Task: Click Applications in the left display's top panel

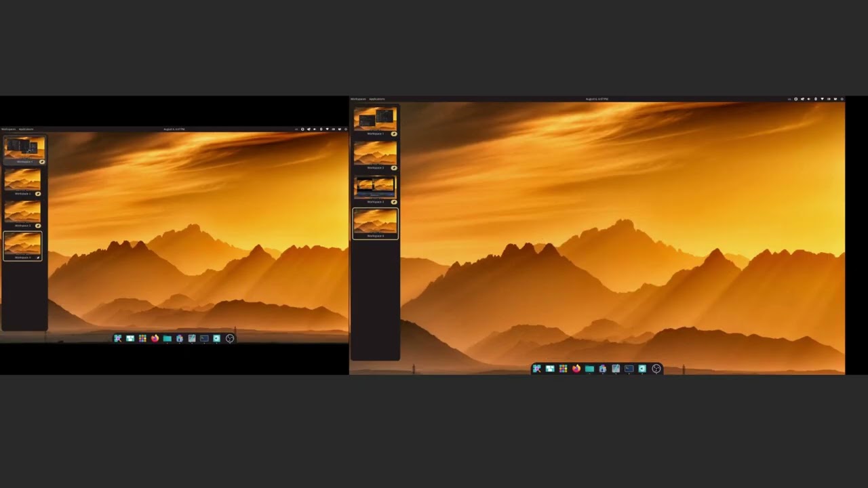Action: [x=26, y=129]
